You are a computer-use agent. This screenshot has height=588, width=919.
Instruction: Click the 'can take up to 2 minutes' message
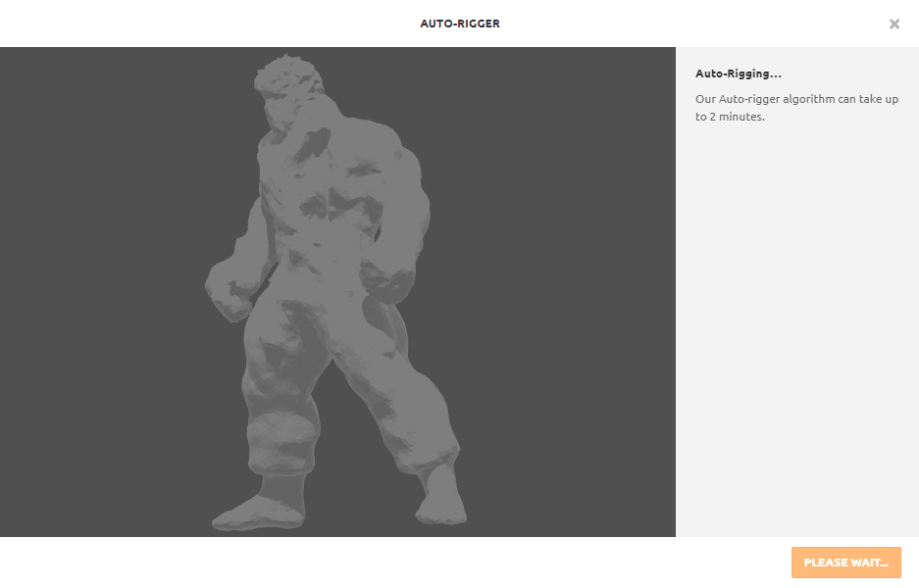pos(796,108)
